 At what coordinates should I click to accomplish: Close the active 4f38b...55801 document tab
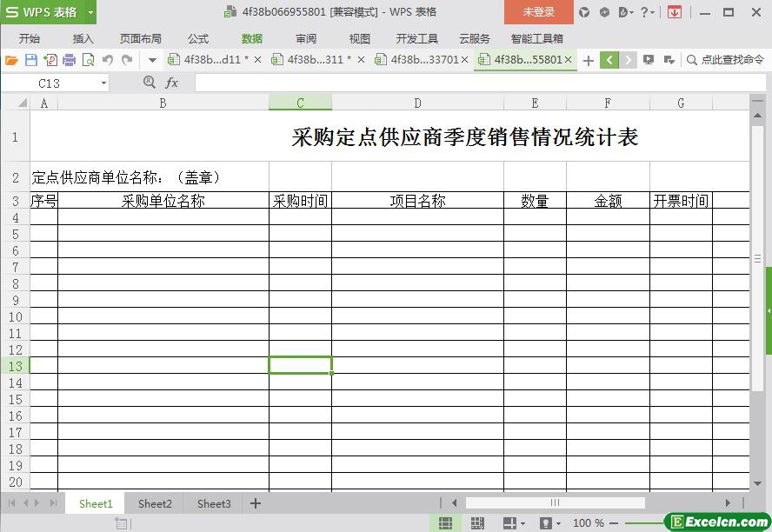coord(569,60)
